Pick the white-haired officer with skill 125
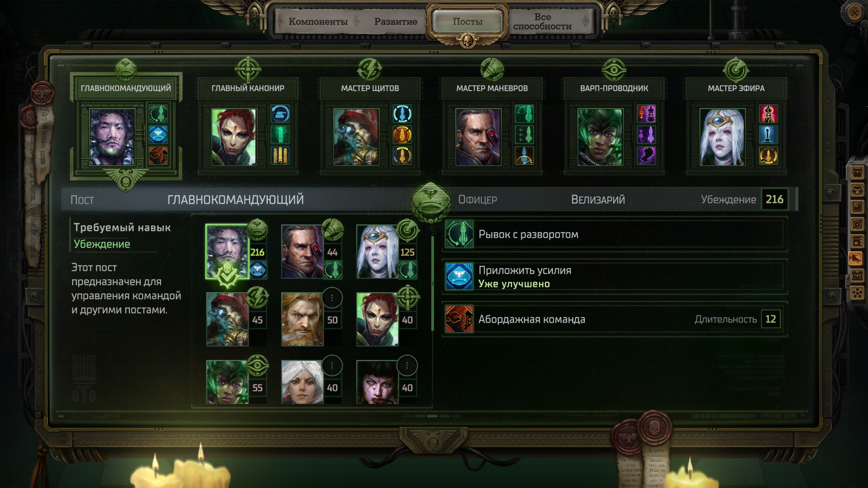The height and width of the screenshot is (488, 868). coord(377,252)
